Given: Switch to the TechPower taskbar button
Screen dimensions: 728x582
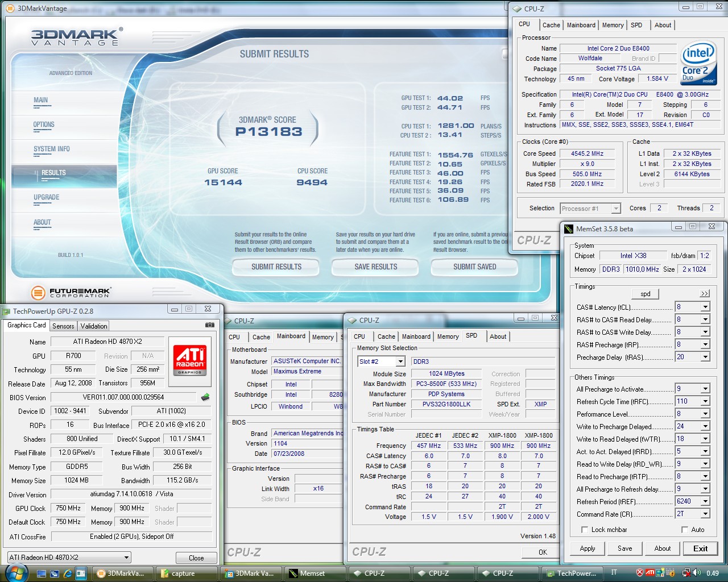Looking at the screenshot, I should [572, 573].
